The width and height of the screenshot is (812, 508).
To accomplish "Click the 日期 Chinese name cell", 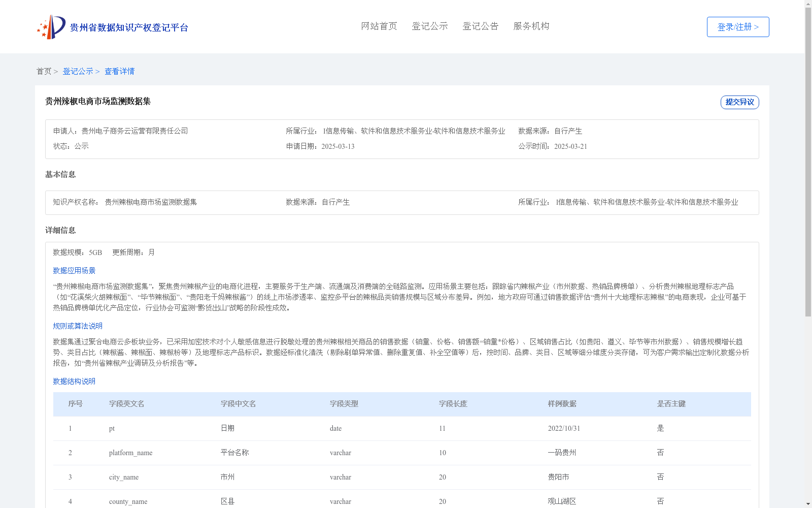I will click(x=228, y=428).
